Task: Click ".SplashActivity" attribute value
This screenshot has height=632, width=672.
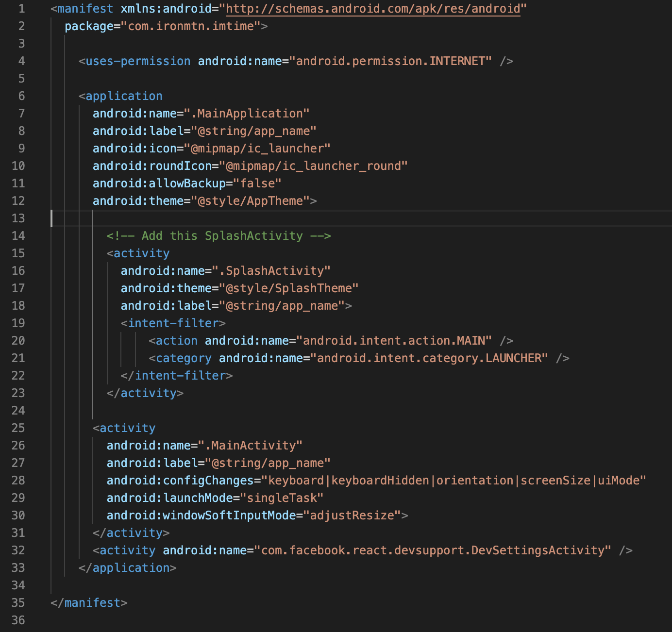Action: [x=271, y=271]
